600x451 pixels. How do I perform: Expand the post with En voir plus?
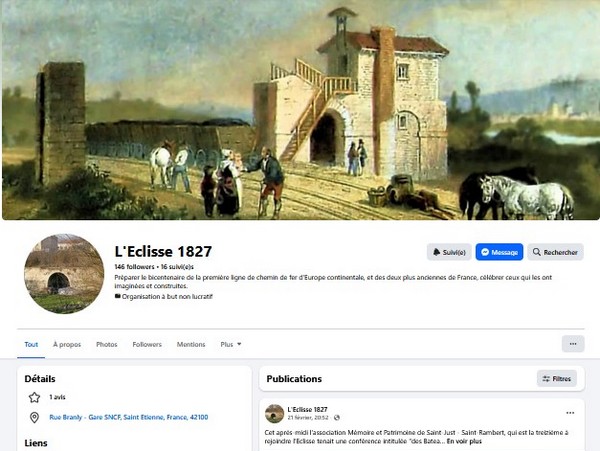[x=464, y=441]
